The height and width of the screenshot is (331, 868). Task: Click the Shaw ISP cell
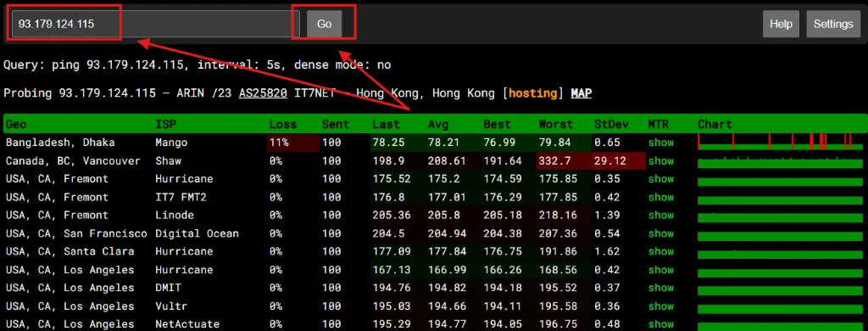[169, 160]
